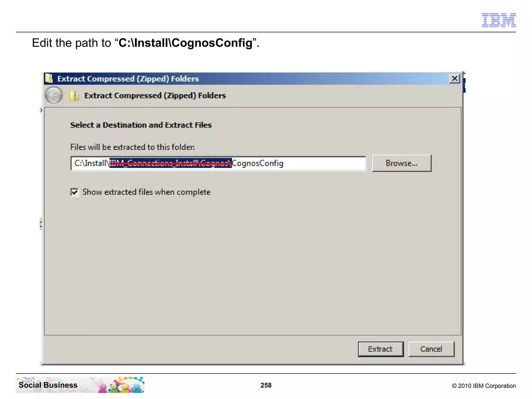This screenshot has width=532, height=399.
Task: Click the Extract button
Action: coord(381,349)
